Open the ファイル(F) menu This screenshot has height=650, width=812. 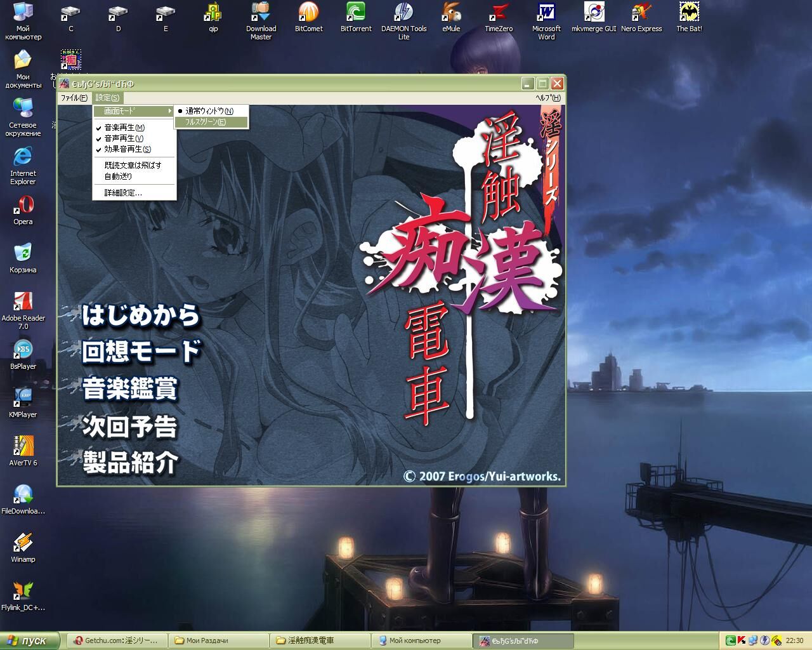click(x=74, y=98)
